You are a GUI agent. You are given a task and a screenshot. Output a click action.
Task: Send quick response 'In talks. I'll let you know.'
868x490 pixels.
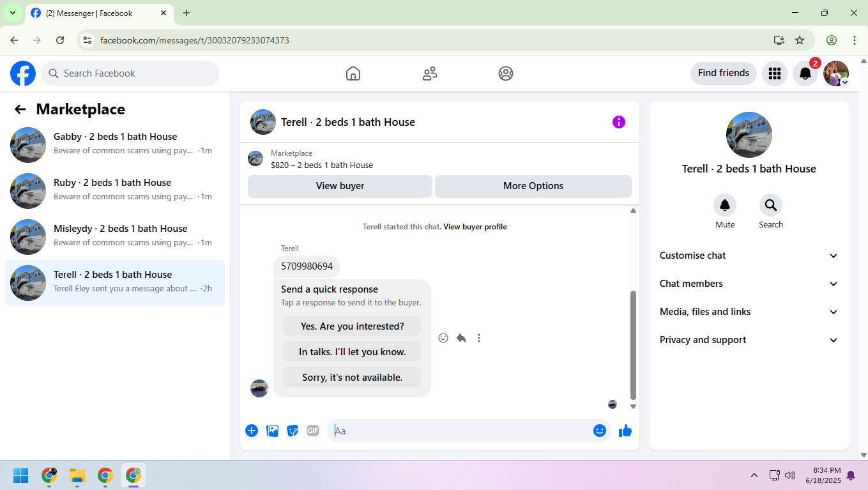click(353, 351)
